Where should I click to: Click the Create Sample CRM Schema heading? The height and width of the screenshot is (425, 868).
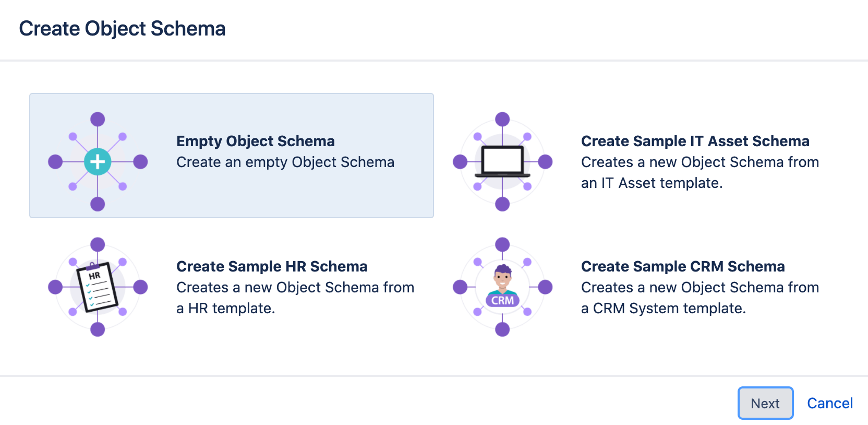tap(682, 266)
